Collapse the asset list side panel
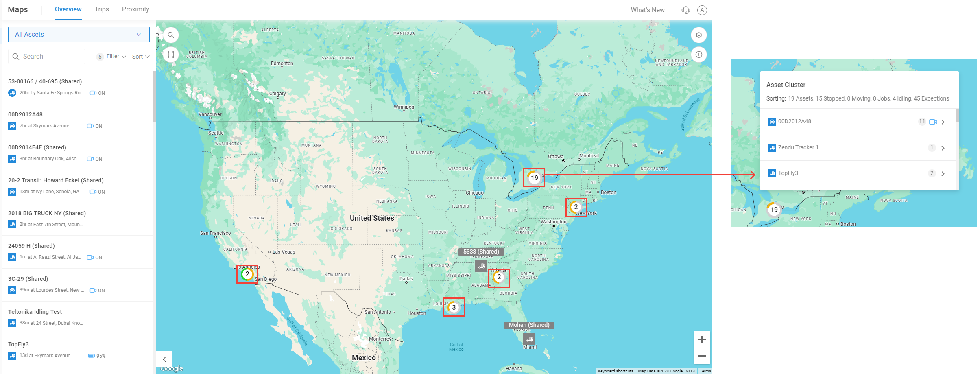Viewport: 980px width, 374px height. tap(164, 359)
